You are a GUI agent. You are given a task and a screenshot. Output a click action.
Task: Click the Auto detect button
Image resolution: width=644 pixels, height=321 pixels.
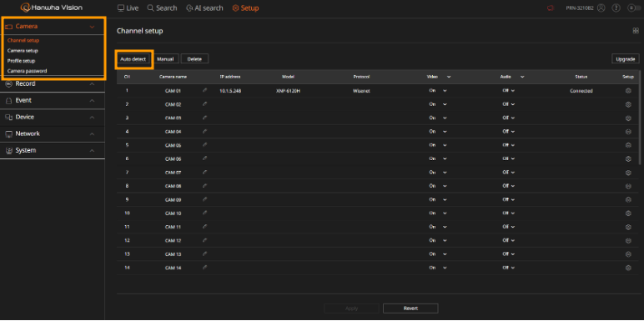(133, 59)
